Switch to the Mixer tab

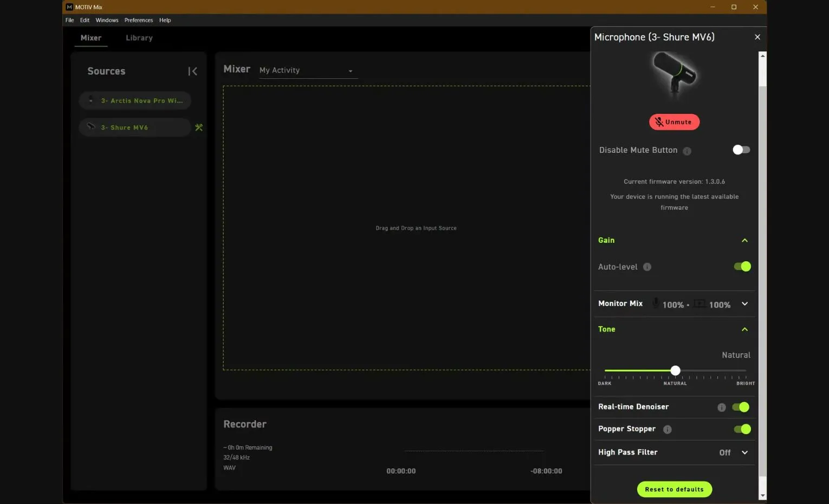pyautogui.click(x=91, y=38)
